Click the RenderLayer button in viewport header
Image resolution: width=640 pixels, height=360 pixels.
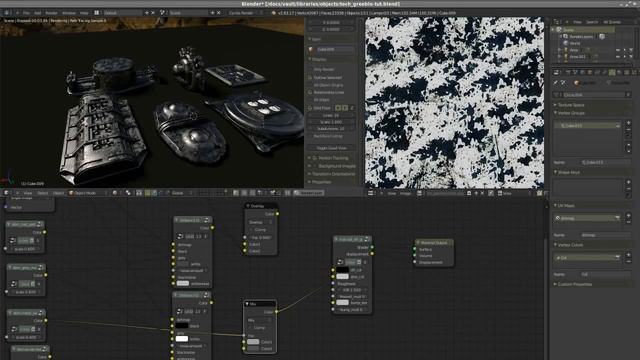[x=309, y=193]
